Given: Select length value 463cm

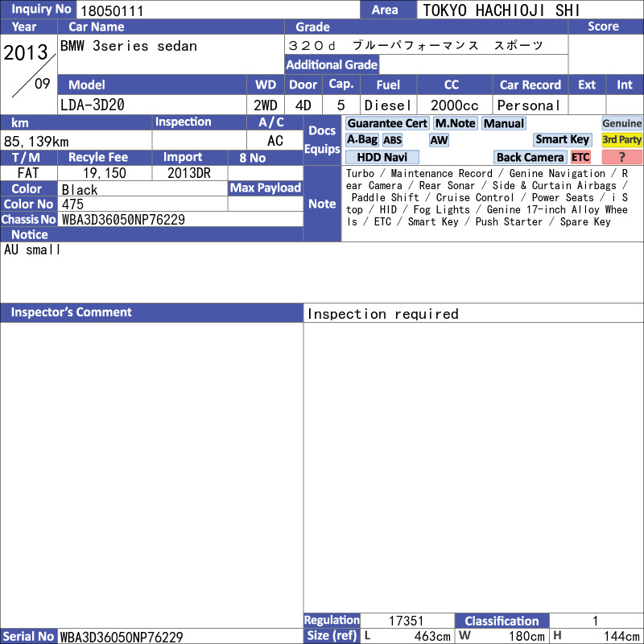Looking at the screenshot, I should (432, 636).
